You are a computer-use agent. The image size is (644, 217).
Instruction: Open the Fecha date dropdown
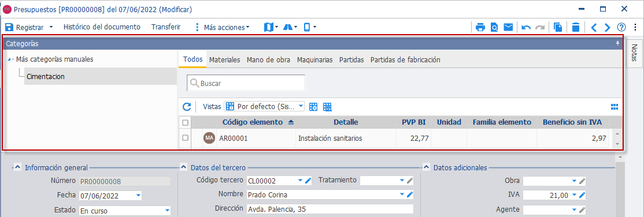pyautogui.click(x=138, y=195)
